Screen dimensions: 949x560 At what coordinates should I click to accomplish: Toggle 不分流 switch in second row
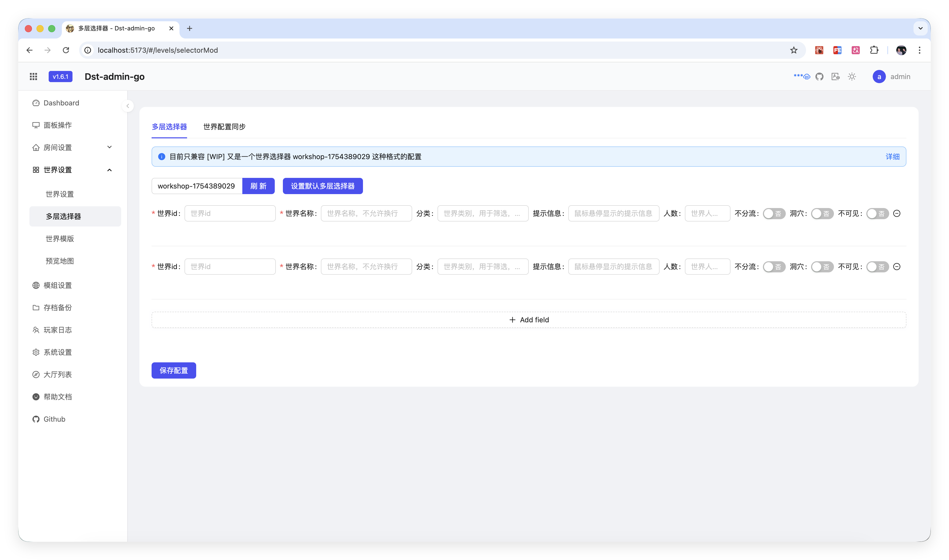pos(774,267)
